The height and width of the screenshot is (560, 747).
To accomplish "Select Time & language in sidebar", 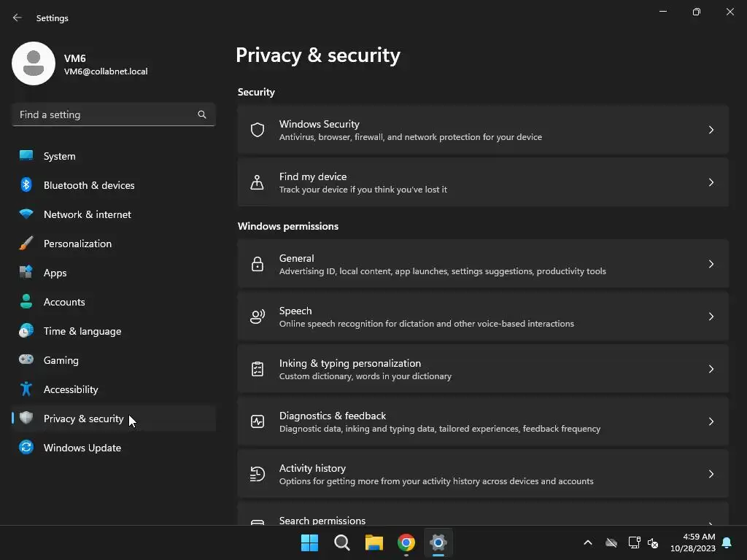I will (114, 331).
